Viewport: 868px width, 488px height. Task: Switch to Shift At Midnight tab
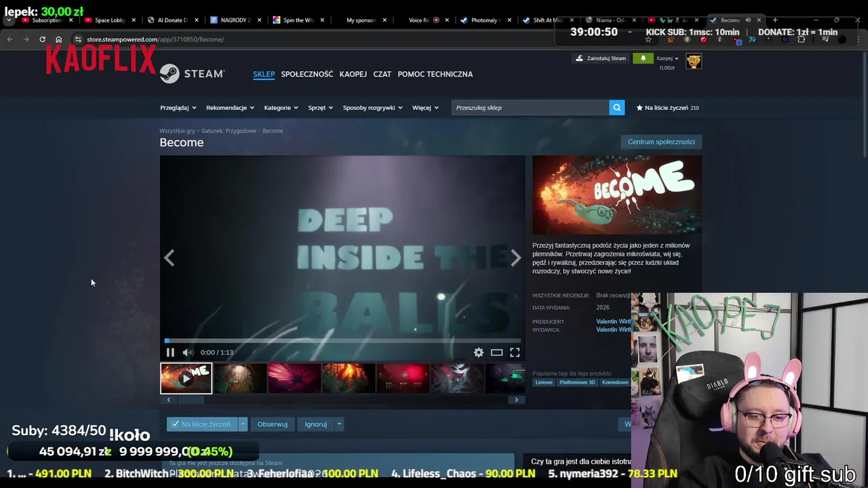click(547, 20)
